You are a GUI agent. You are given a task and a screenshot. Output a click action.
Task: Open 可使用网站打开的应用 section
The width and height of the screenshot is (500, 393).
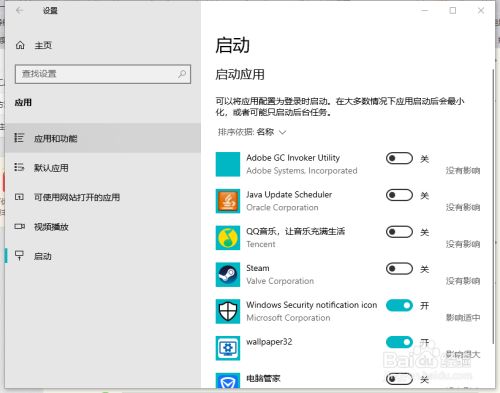click(103, 197)
